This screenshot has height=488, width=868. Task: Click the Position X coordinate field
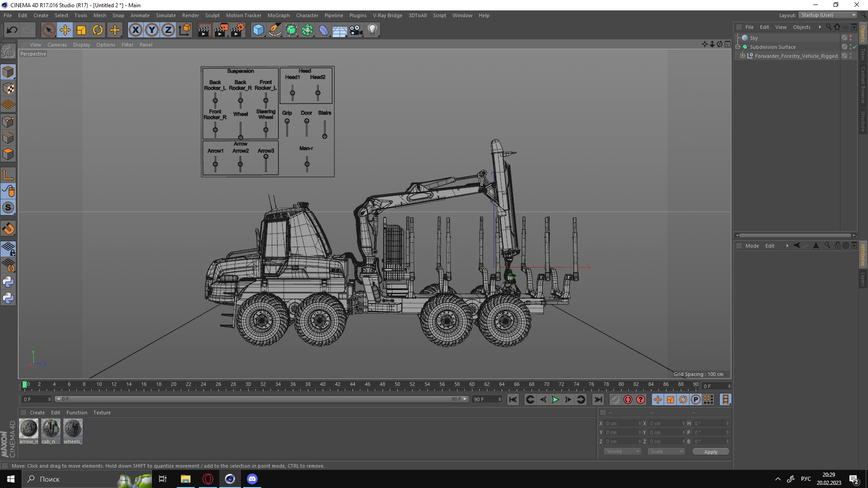[623, 423]
